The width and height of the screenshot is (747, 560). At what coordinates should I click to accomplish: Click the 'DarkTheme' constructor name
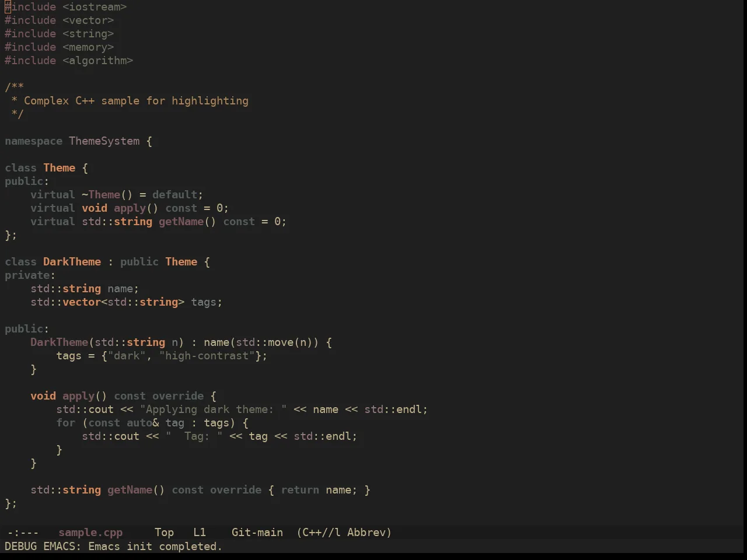tap(60, 342)
